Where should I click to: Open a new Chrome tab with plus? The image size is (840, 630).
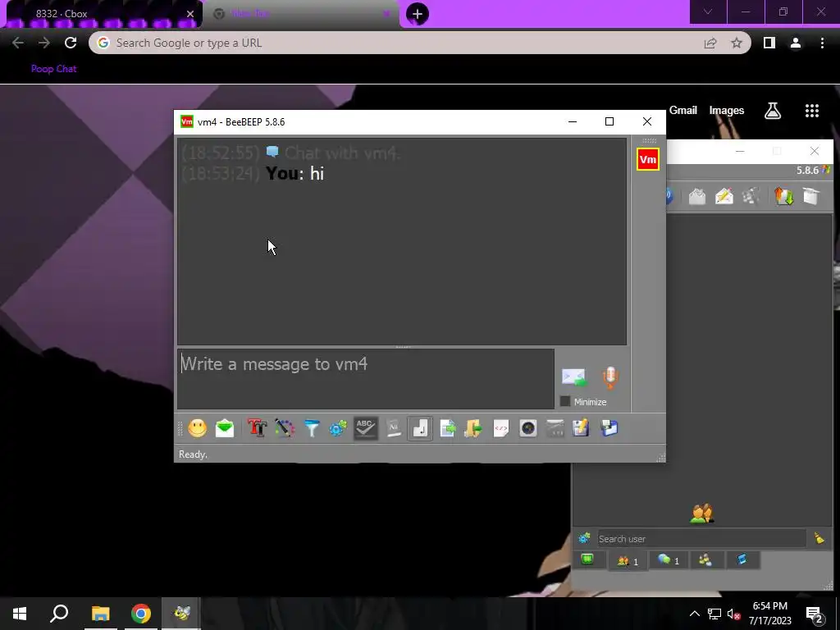coord(418,14)
